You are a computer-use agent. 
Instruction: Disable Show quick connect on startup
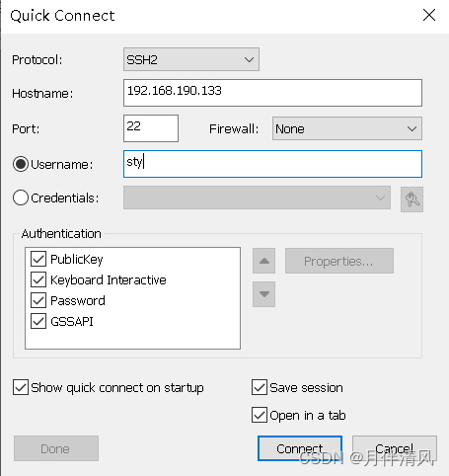[x=21, y=387]
